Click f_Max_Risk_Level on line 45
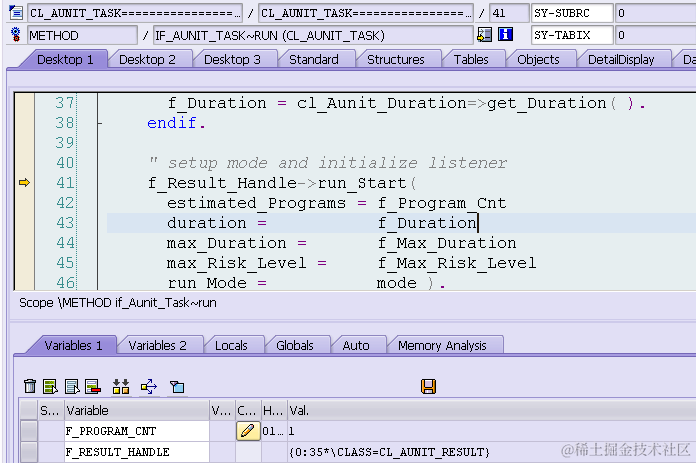Screen dimensions: 696x463 pos(457,263)
